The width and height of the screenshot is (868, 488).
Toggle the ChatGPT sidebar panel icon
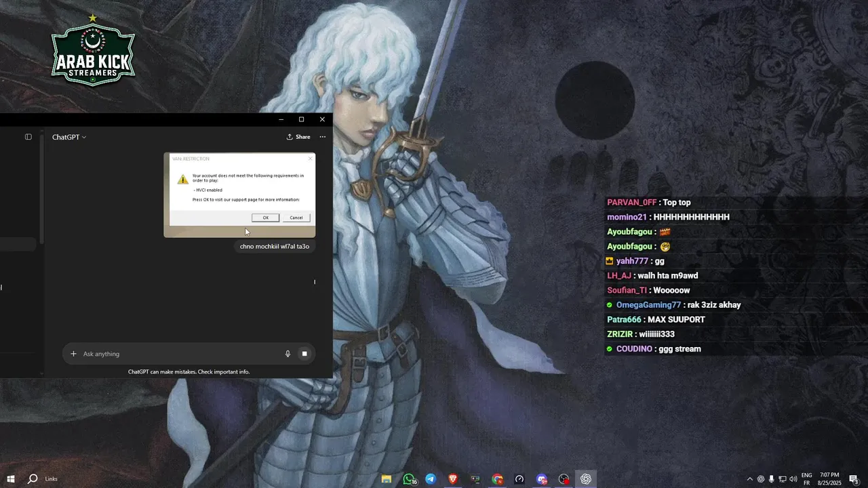(28, 137)
